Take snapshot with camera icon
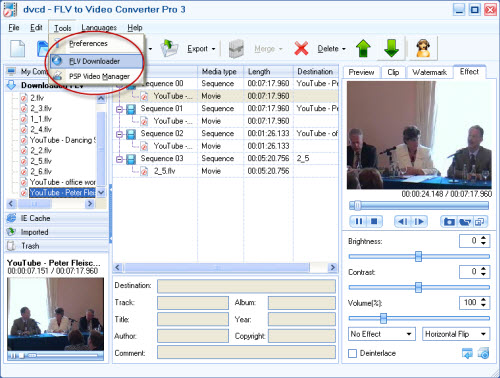The width and height of the screenshot is (500, 378). click(x=449, y=221)
